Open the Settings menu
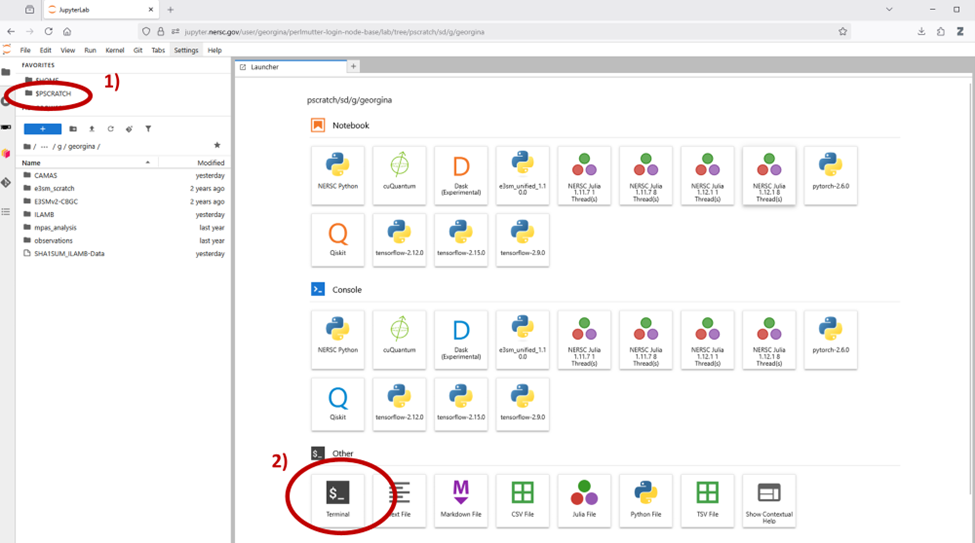 (x=186, y=50)
